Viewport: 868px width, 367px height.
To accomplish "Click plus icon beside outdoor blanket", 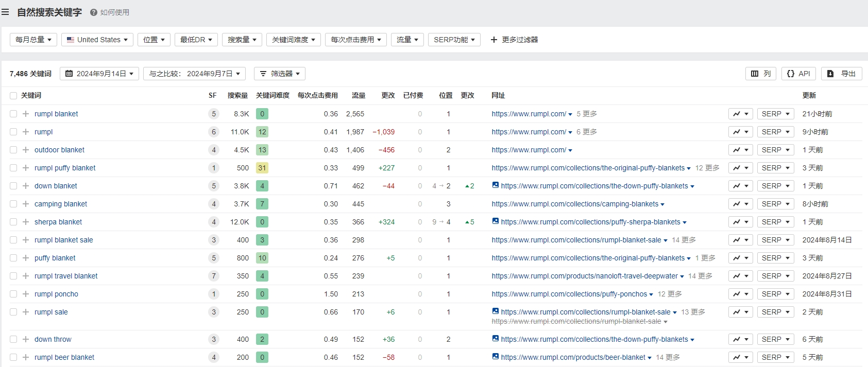I will [26, 150].
